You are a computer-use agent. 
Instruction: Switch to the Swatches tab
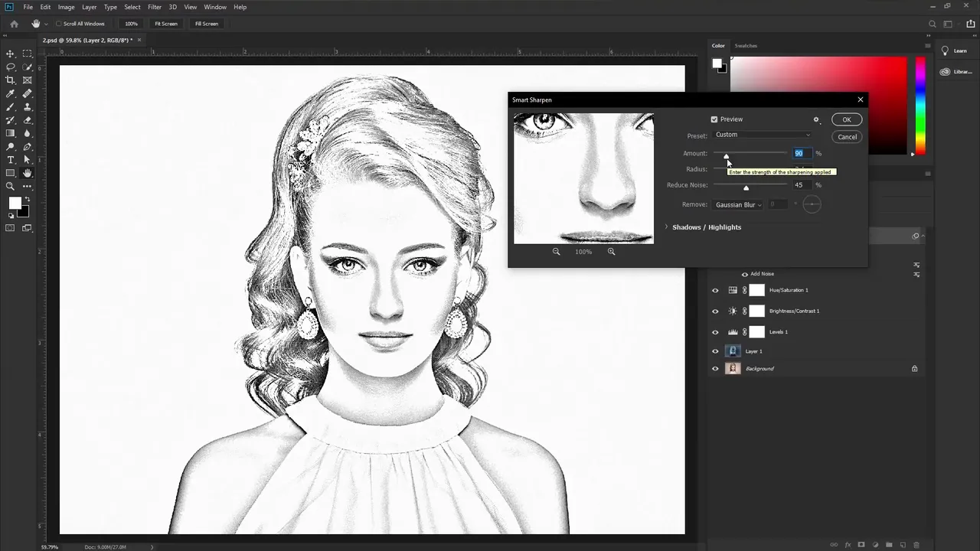tap(746, 46)
